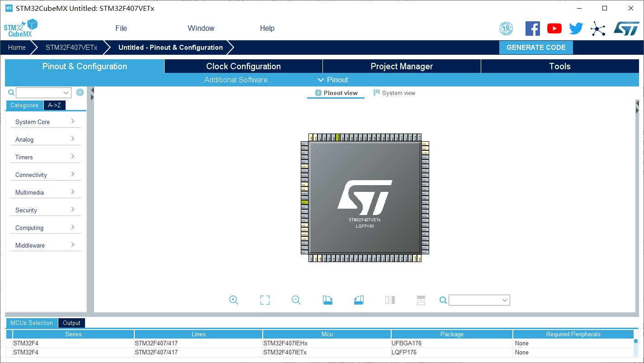644x363 pixels.
Task: Expand System Core category
Action: pyautogui.click(x=45, y=122)
